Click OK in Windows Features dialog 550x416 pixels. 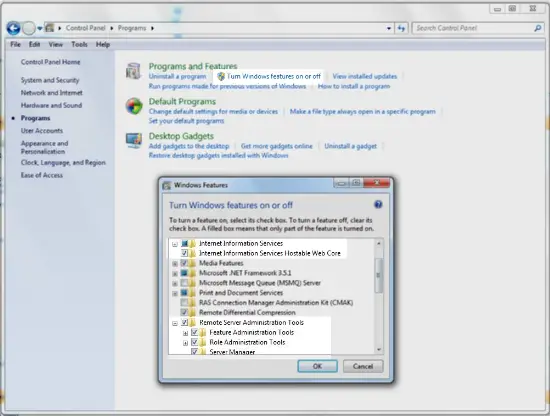tap(317, 366)
